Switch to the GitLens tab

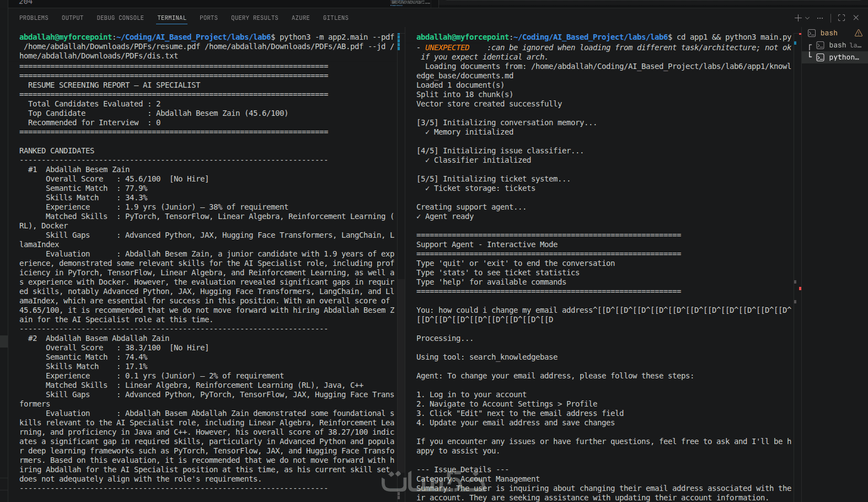336,18
